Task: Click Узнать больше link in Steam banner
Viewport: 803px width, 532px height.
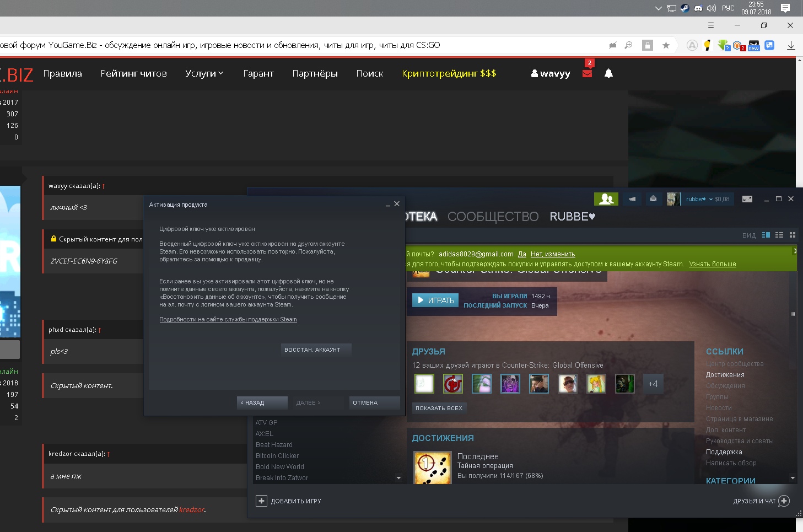Action: click(x=713, y=264)
